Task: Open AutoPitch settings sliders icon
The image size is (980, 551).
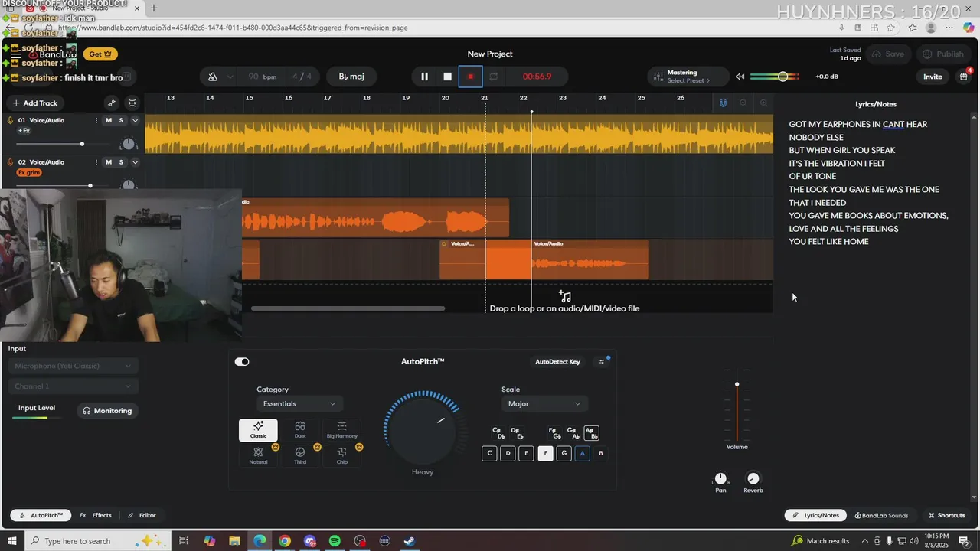Action: coord(601,362)
